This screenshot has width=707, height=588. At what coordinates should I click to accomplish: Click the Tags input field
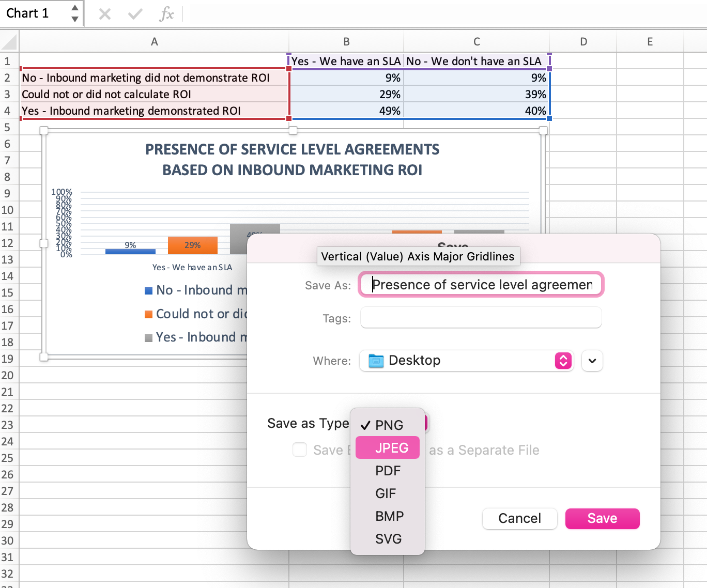pyautogui.click(x=481, y=318)
